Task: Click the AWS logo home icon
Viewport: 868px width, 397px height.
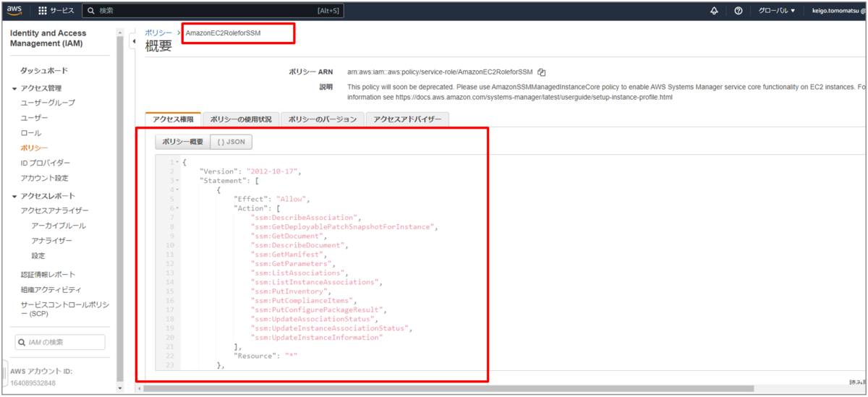Action: tap(14, 10)
